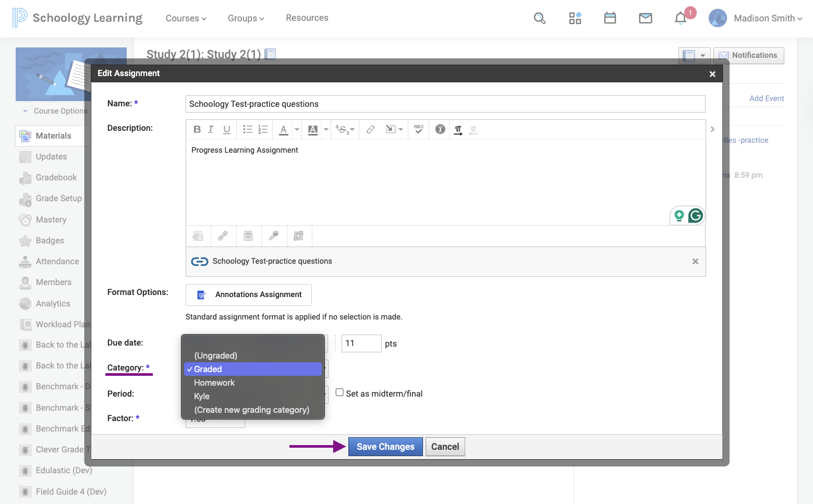Set left-to-right text direction
Viewport: 813px width, 504px height.
pos(458,130)
